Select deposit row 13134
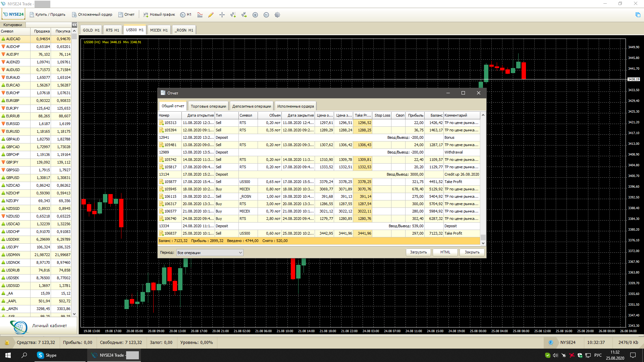644x362 pixels. [319, 175]
